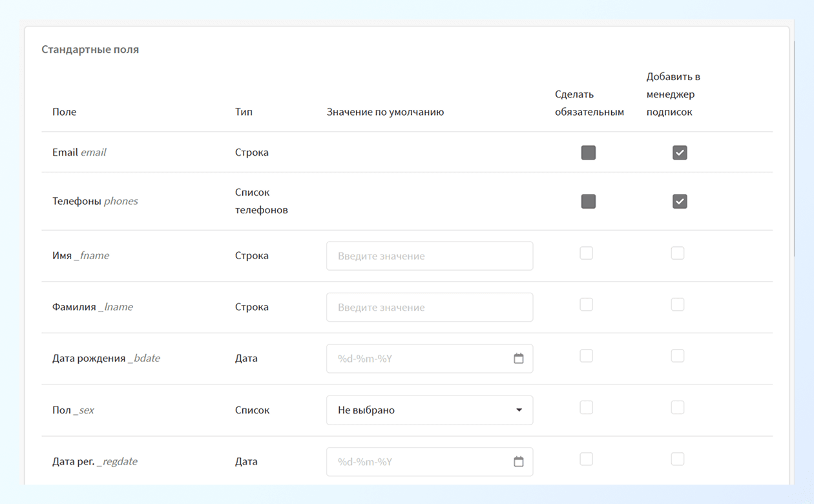Add Фамилия to subscription manager
The height and width of the screenshot is (504, 814).
click(677, 304)
